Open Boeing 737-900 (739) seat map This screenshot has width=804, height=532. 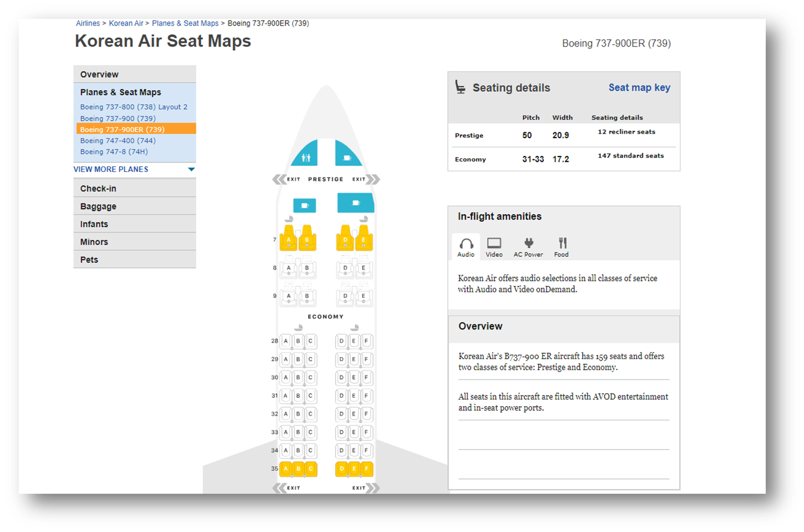tap(118, 118)
